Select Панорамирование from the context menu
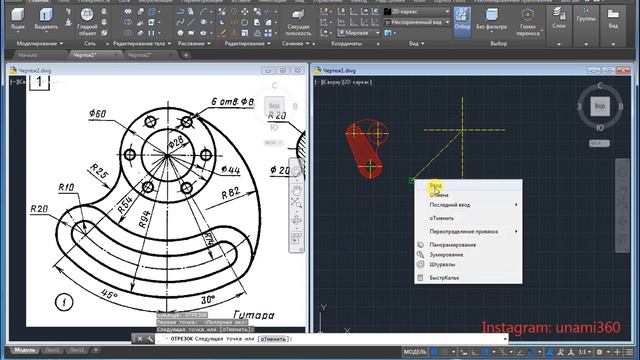The image size is (640, 360). (468, 245)
